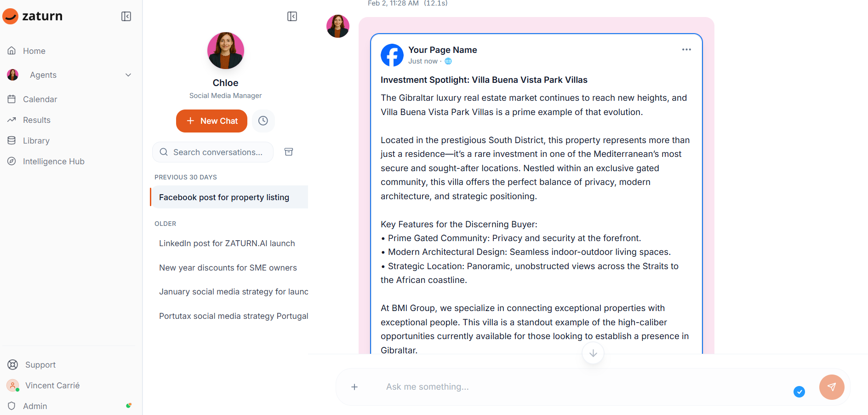This screenshot has height=415, width=868.
Task: Open the post options via three-dot menu
Action: [x=686, y=49]
